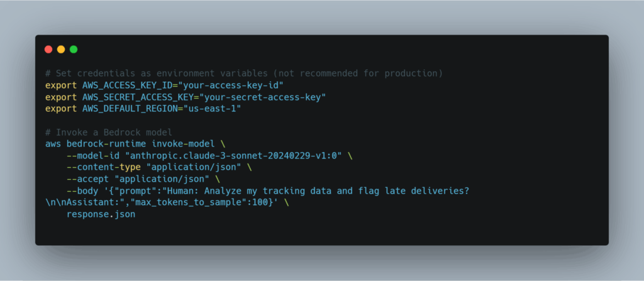The image size is (644, 281).
Task: Click the yellow minimize dot
Action: (x=61, y=49)
